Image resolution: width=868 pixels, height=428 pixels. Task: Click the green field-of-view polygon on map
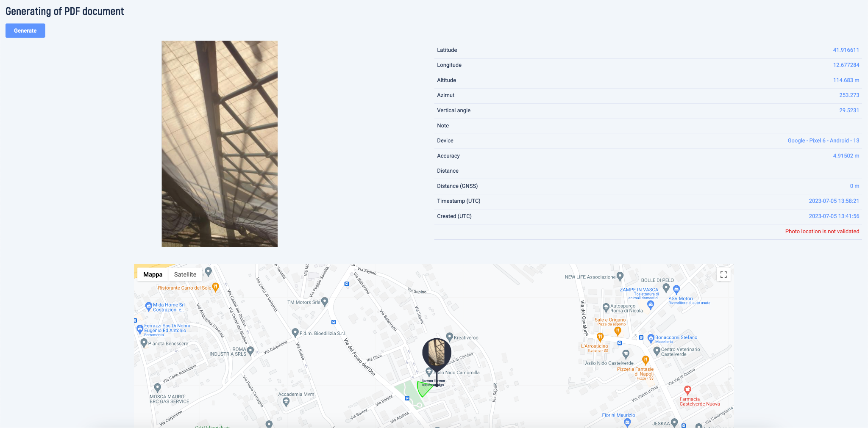[424, 389]
